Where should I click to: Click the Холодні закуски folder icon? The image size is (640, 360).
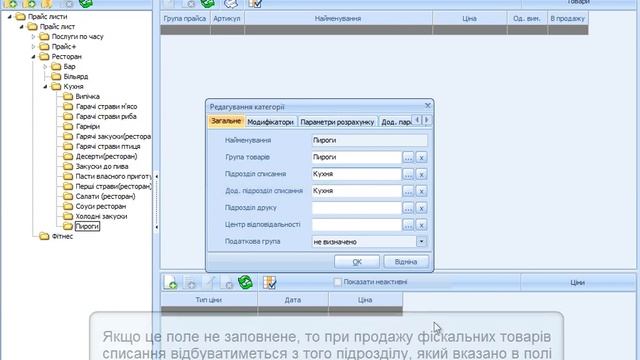tap(68, 216)
